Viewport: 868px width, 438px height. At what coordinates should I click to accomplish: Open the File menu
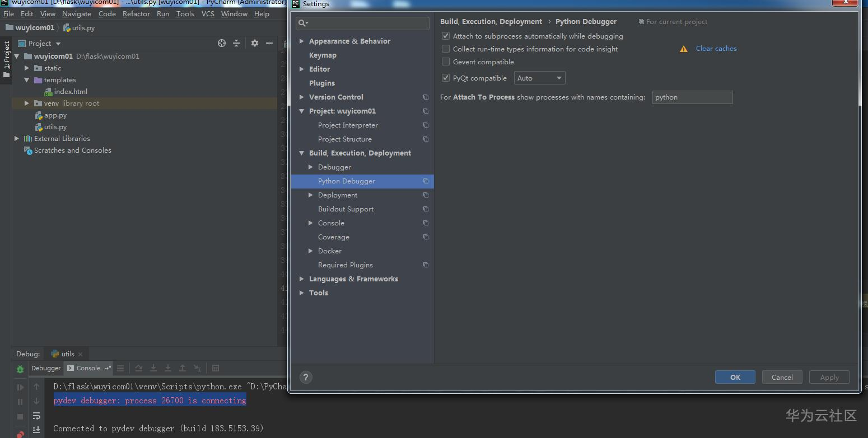click(9, 14)
